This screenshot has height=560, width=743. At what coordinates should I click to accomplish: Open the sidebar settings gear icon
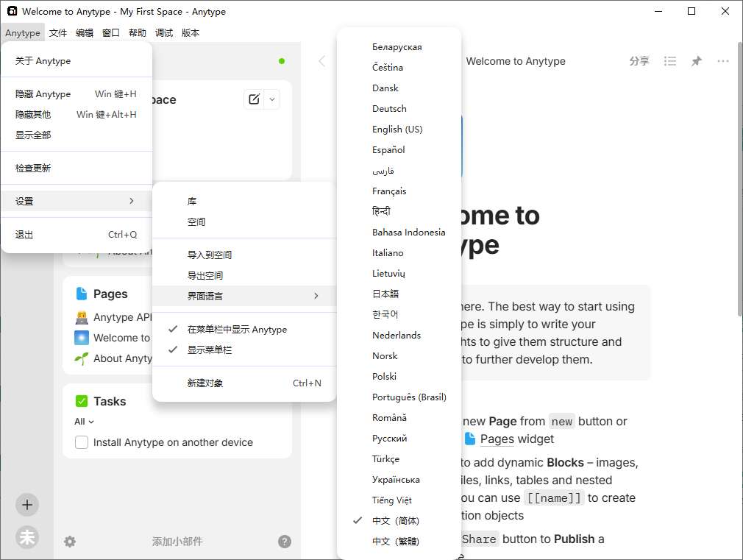[x=70, y=542]
